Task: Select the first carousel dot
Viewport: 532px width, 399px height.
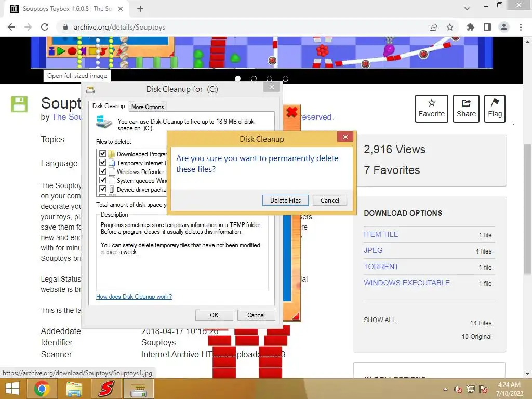Action: coord(238,79)
